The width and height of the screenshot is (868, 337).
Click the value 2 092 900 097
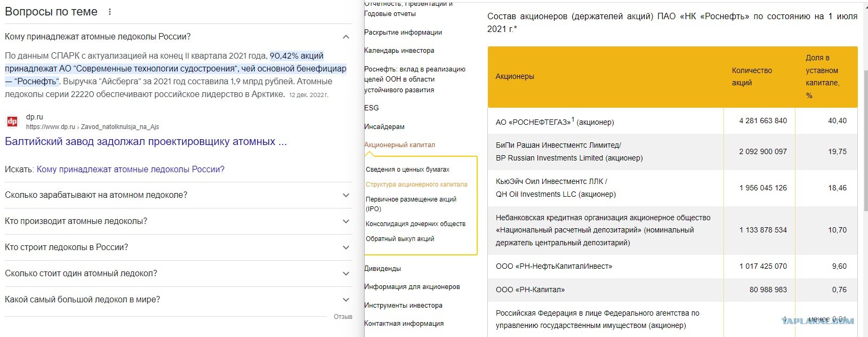(763, 152)
